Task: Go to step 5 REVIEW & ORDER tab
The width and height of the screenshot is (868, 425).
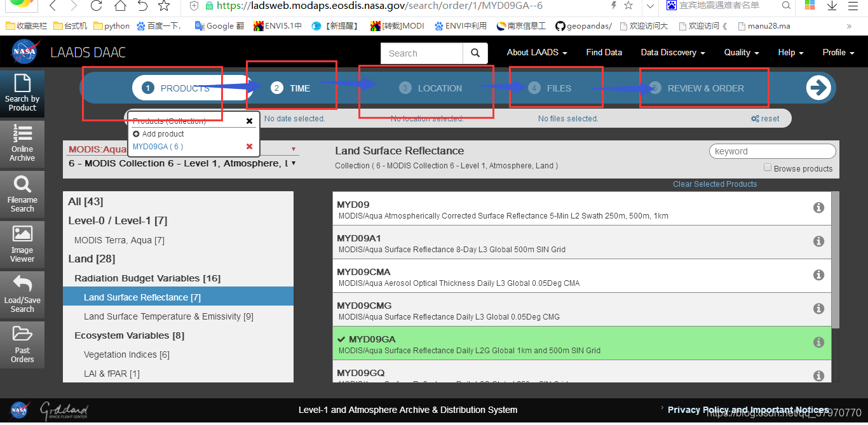Action: [696, 88]
